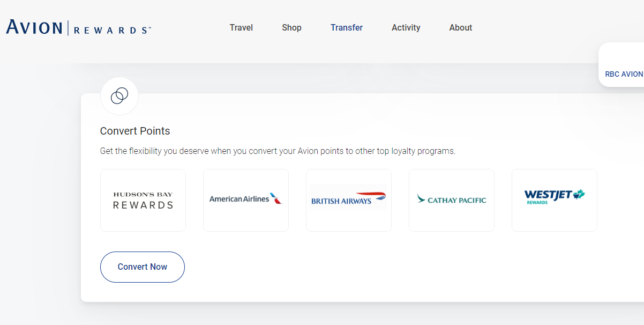Click the Convert Now button
This screenshot has width=644, height=325.
(x=143, y=267)
